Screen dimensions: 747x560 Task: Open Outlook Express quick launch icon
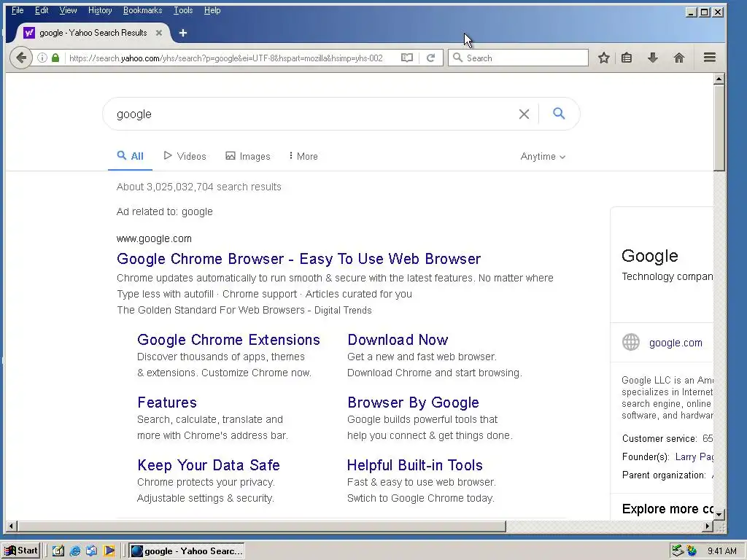91,551
